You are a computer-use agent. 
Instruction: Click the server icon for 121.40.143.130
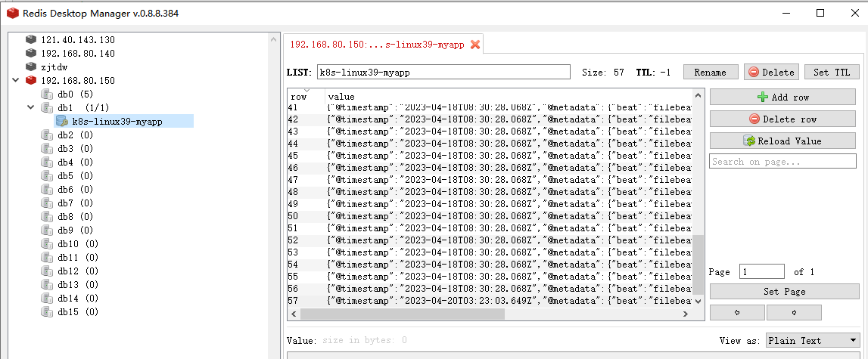pos(31,39)
